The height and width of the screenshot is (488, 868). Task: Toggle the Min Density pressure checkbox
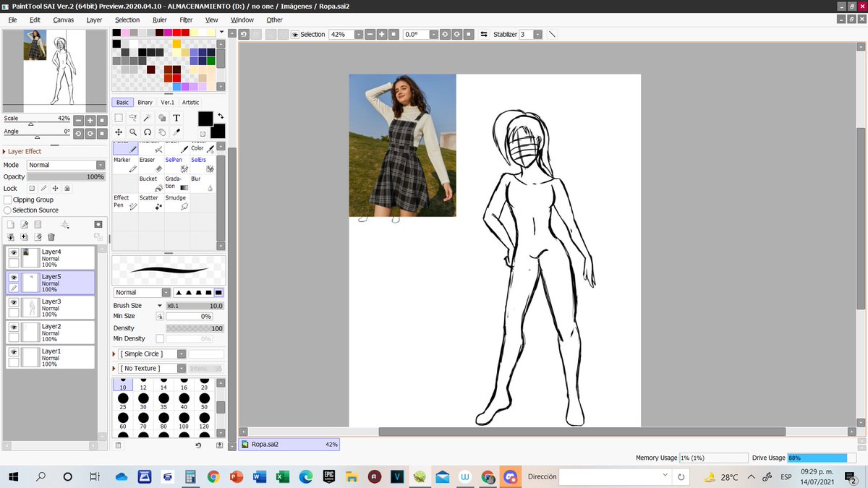(x=160, y=338)
